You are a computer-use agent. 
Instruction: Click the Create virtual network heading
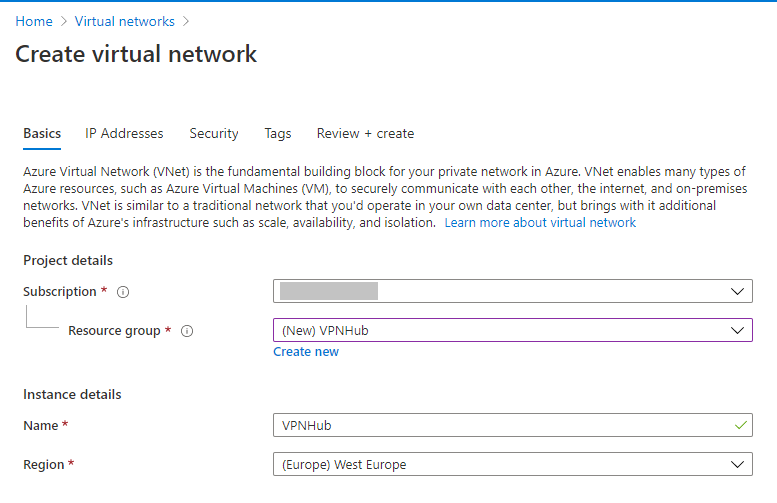[x=136, y=54]
